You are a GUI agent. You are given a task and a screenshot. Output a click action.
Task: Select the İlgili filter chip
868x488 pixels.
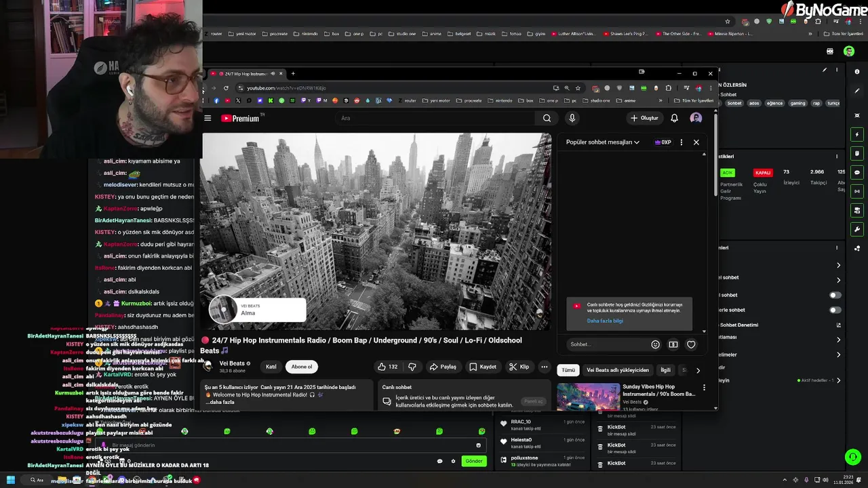click(x=665, y=370)
